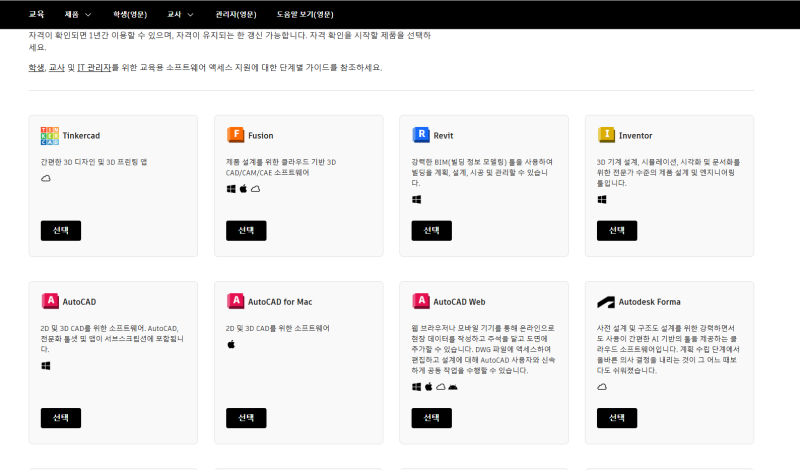Click the Tinkercad product title
800x470 pixels.
click(x=81, y=136)
